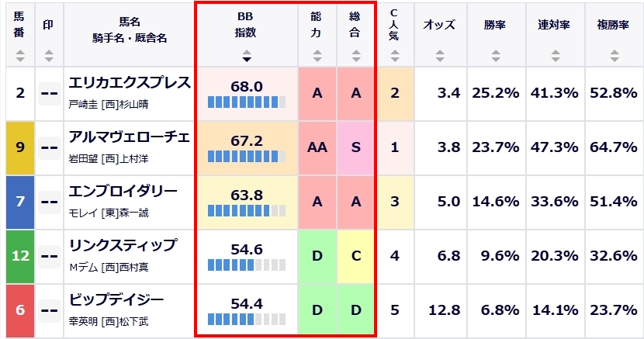
Task: Sort by 勝率 column arrows
Action: (x=496, y=55)
